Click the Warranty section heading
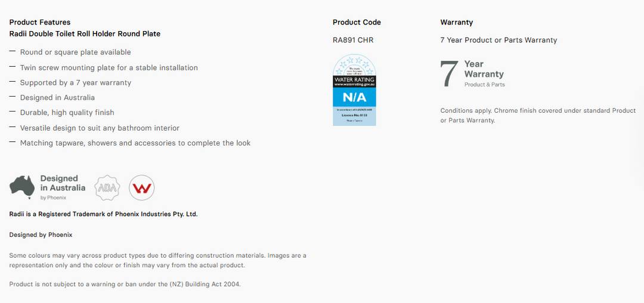Screen dimensions: 644x303 pyautogui.click(x=457, y=22)
